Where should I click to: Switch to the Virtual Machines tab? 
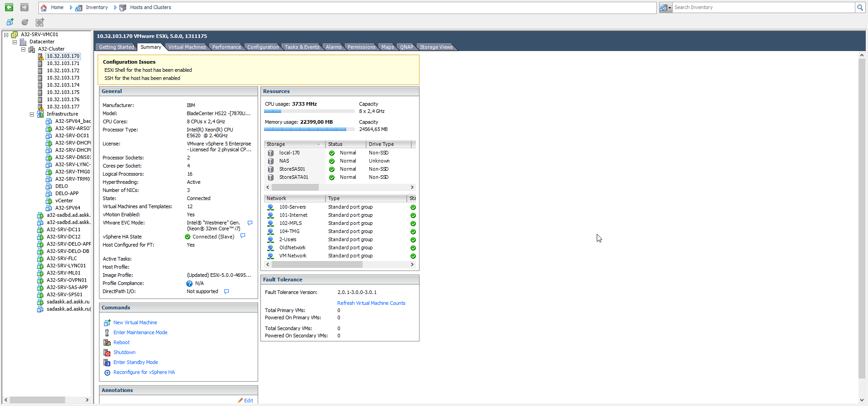point(187,47)
